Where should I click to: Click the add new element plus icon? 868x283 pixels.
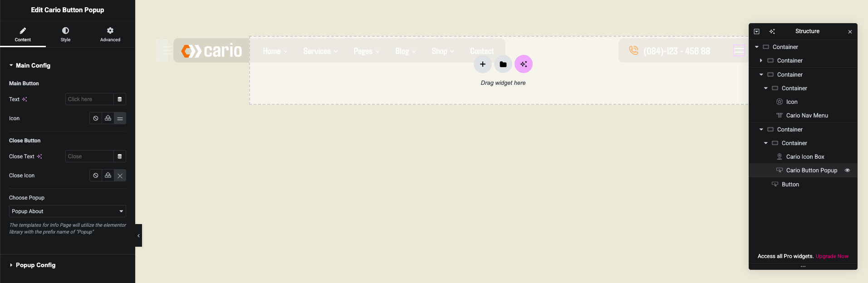point(482,64)
